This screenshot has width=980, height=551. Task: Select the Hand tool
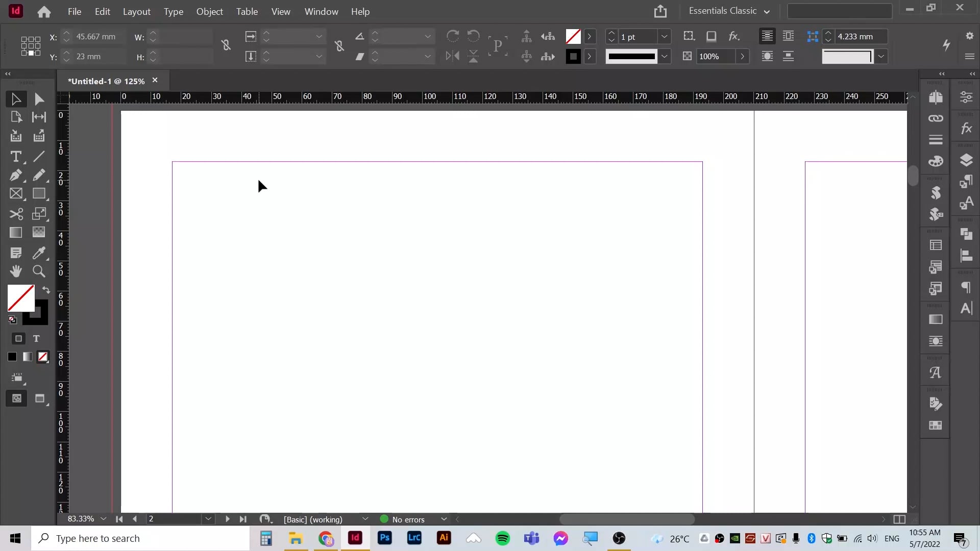click(x=16, y=271)
